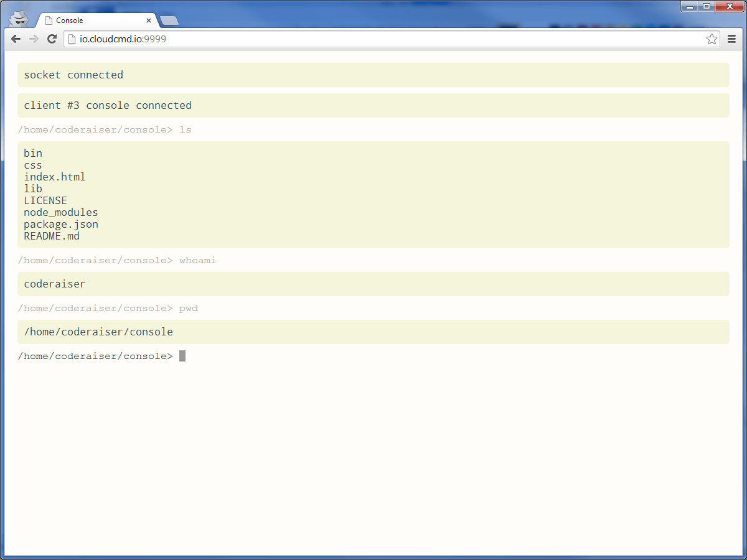The height and width of the screenshot is (560, 747).
Task: Select the Console tab
Action: pos(98,21)
